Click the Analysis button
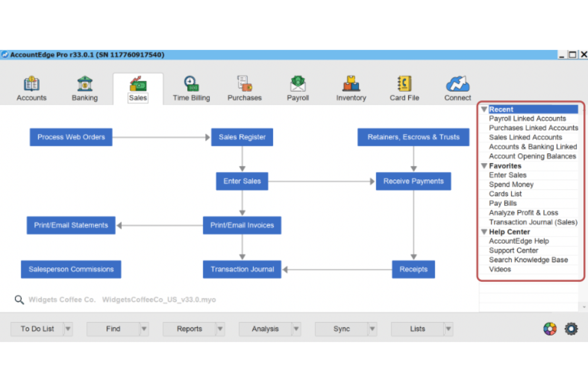 click(x=265, y=329)
